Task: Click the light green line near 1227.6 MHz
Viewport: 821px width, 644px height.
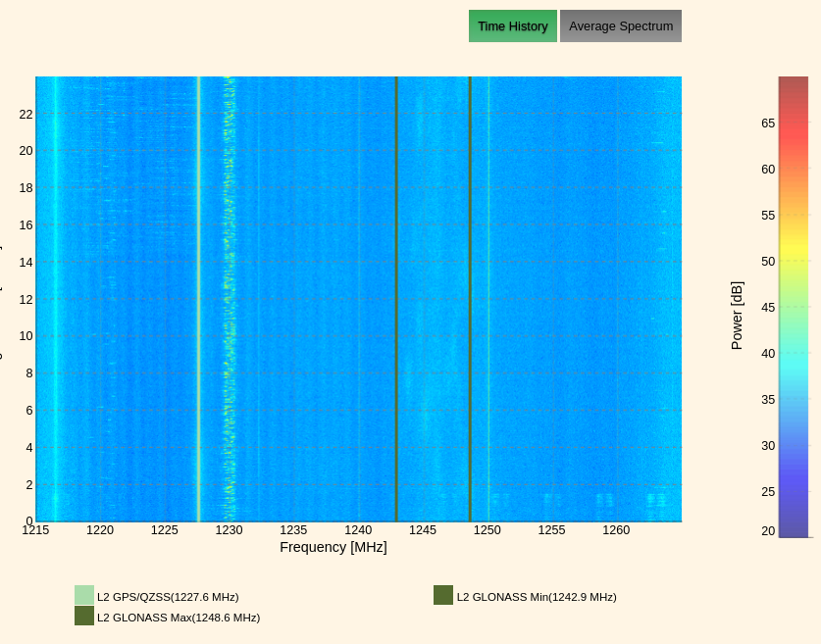Action: click(198, 294)
